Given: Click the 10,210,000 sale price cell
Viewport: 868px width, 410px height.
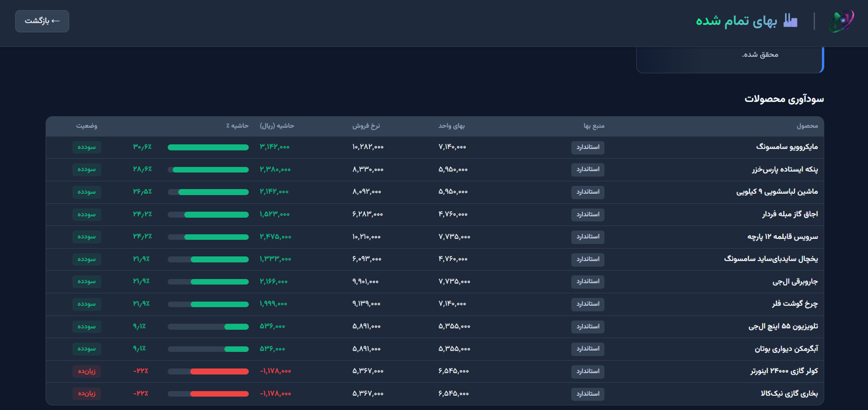Looking at the screenshot, I should point(367,237).
